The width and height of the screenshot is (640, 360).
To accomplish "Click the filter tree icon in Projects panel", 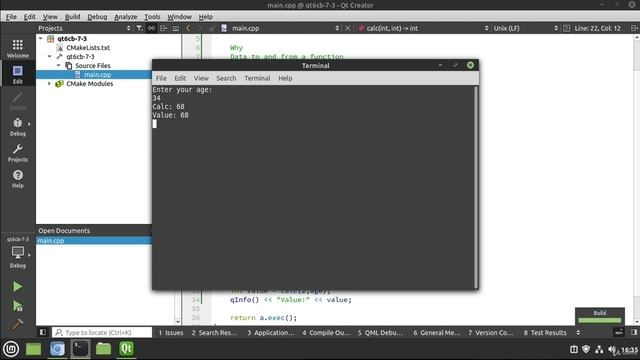I will pos(139,28).
